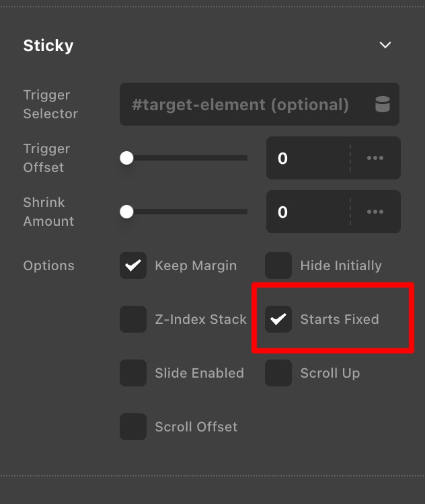Click the dynamic data icon in Trigger Selector
This screenshot has height=504, width=425.
(382, 105)
